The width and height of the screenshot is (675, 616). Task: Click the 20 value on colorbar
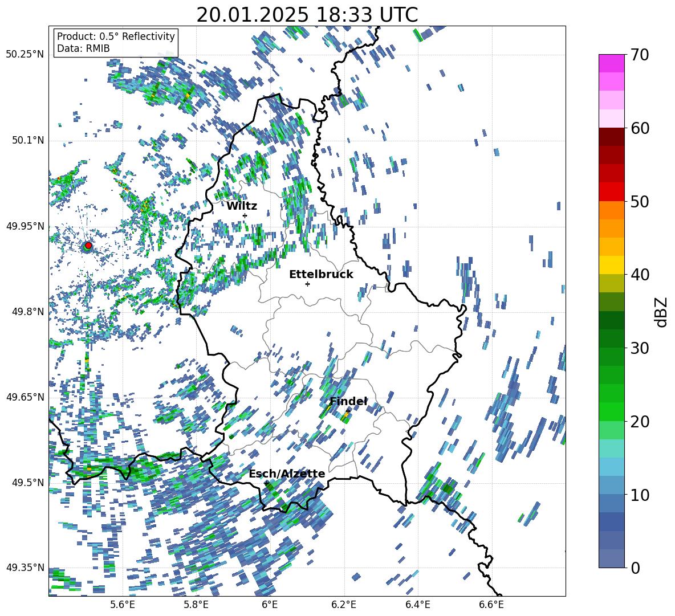pos(640,421)
